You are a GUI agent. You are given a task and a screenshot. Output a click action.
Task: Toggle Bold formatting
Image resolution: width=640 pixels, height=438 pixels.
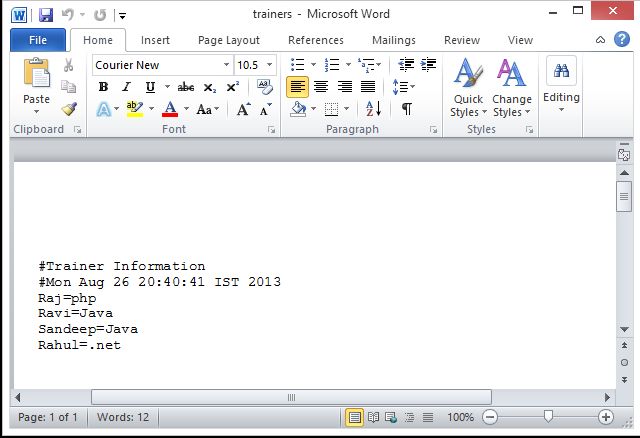tap(103, 87)
